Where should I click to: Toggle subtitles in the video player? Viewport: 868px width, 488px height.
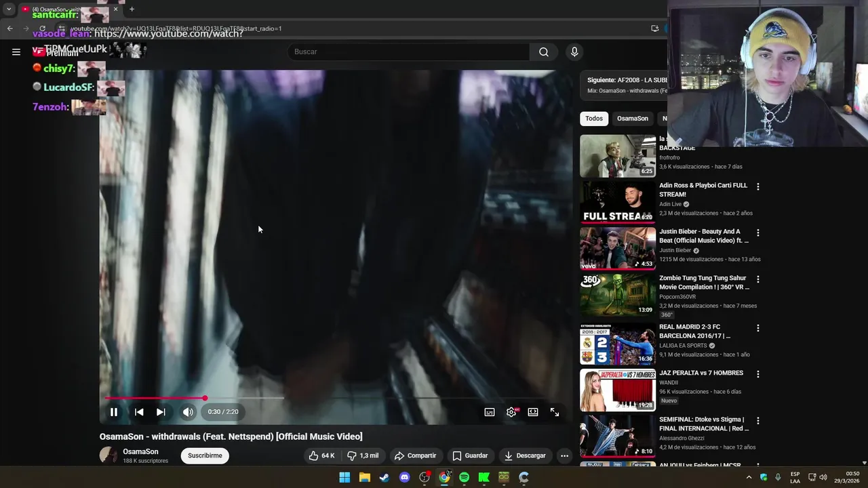click(x=490, y=412)
